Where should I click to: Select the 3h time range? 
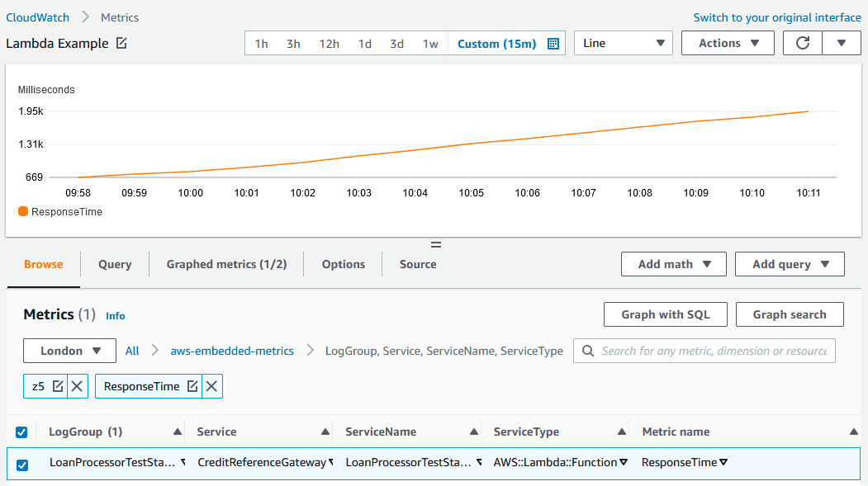coord(293,44)
